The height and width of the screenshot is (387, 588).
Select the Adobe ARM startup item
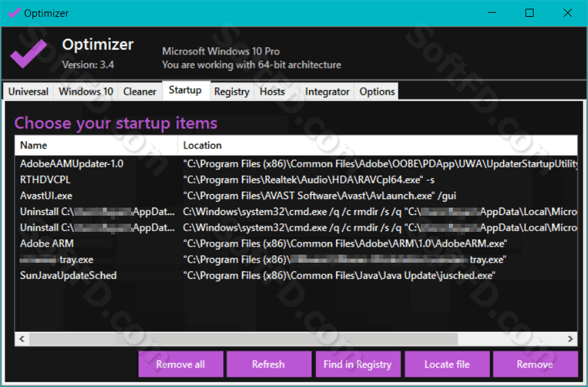(x=47, y=244)
